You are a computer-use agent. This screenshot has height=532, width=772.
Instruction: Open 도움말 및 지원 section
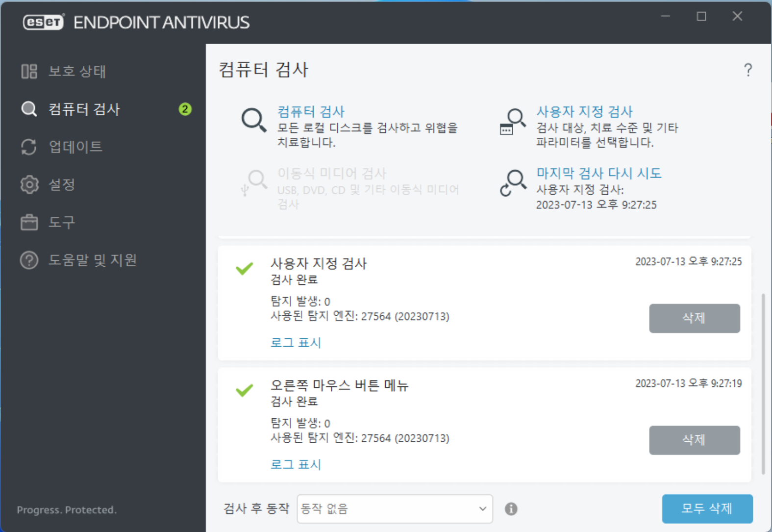[93, 260]
